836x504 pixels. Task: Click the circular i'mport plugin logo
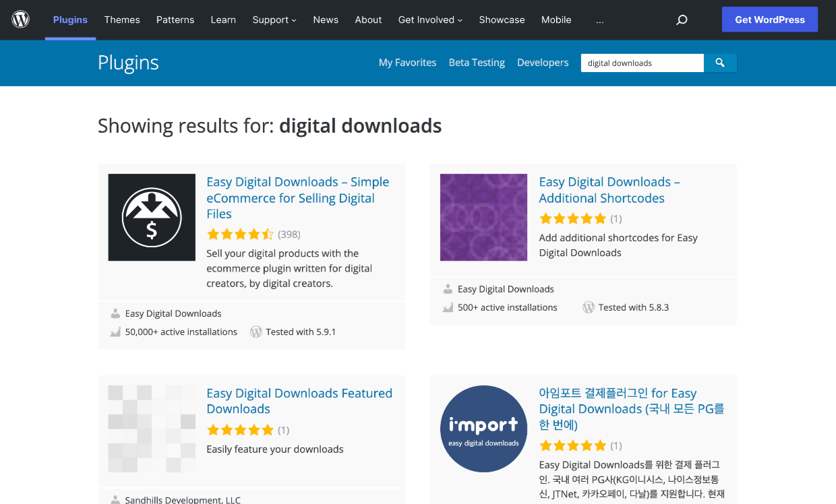coord(483,429)
